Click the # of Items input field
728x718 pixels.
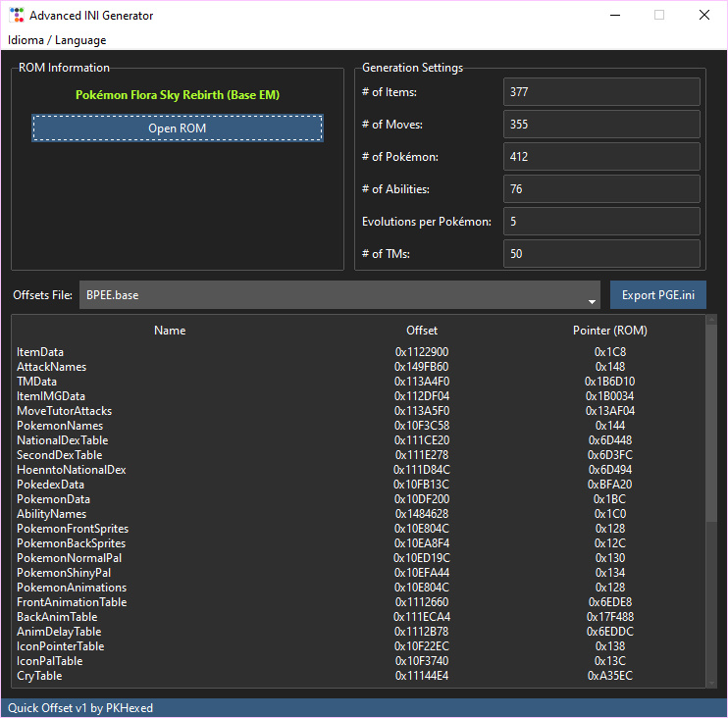click(x=600, y=92)
